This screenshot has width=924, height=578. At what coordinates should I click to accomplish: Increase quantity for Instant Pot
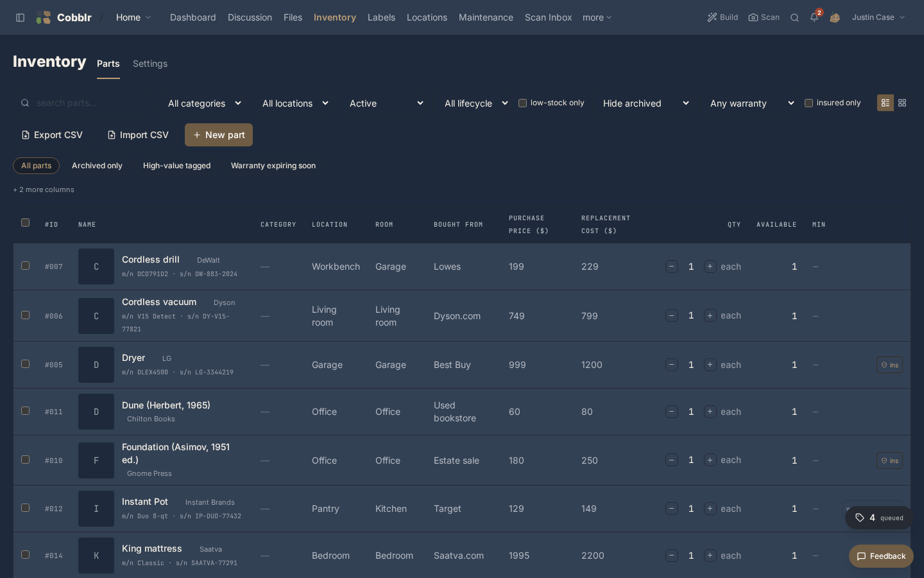[x=710, y=509]
